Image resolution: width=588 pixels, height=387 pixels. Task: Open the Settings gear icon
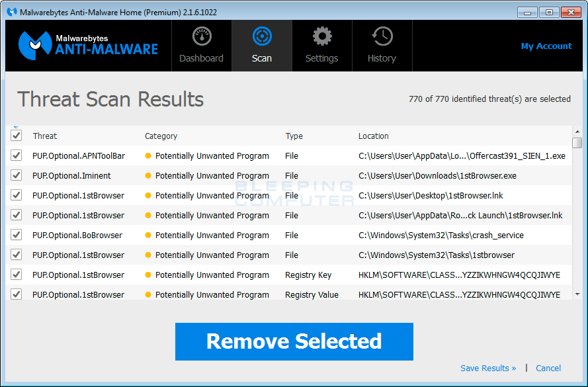click(x=322, y=36)
